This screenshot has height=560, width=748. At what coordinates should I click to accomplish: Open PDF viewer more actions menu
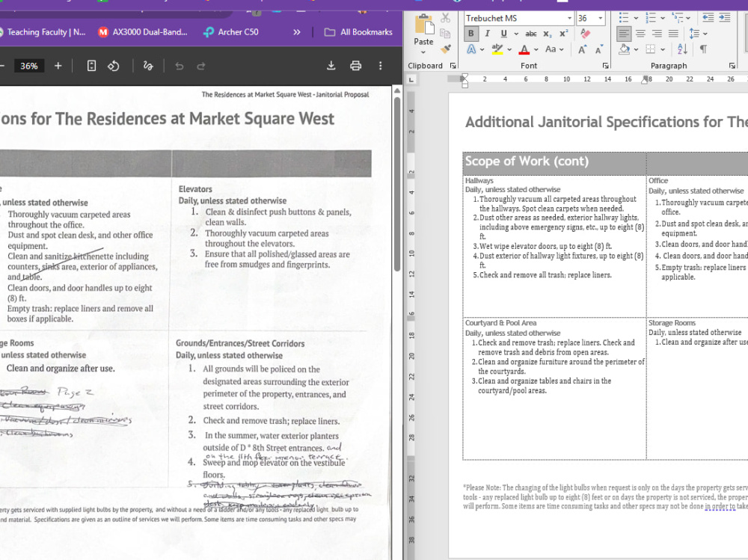[x=380, y=66]
